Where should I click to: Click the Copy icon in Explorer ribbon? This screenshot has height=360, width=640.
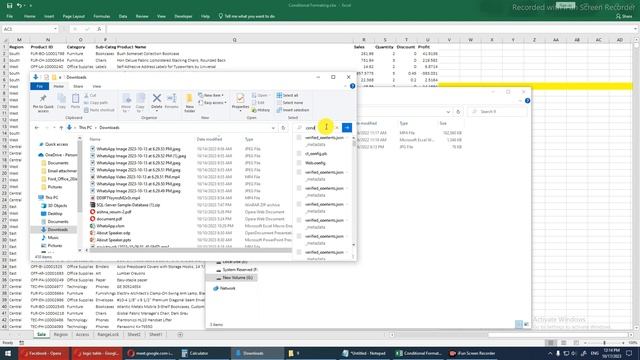61,98
